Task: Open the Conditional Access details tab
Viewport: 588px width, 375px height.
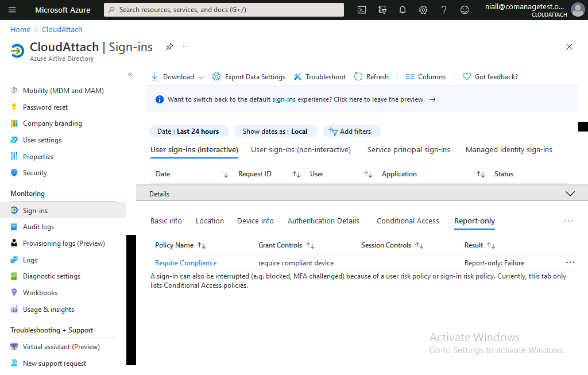Action: click(x=408, y=221)
